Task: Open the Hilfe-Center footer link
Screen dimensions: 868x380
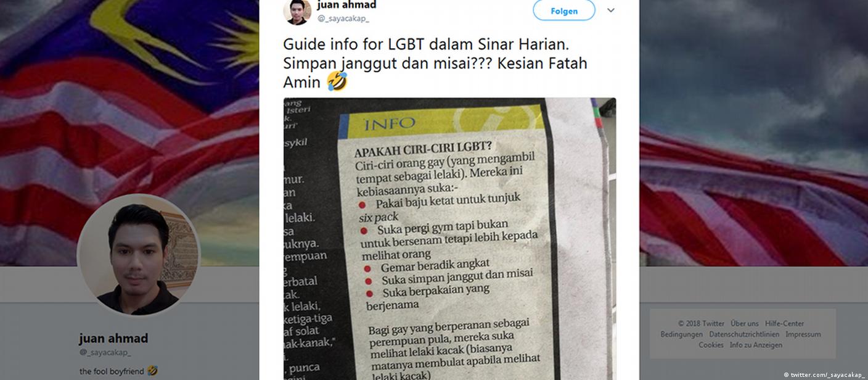Action: point(785,323)
